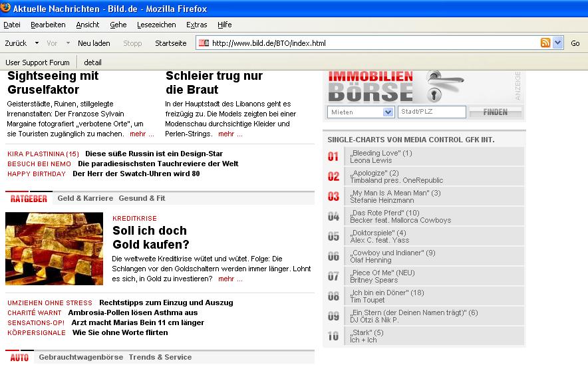
Task: Open the address bar history dropdown arrow
Action: click(557, 43)
